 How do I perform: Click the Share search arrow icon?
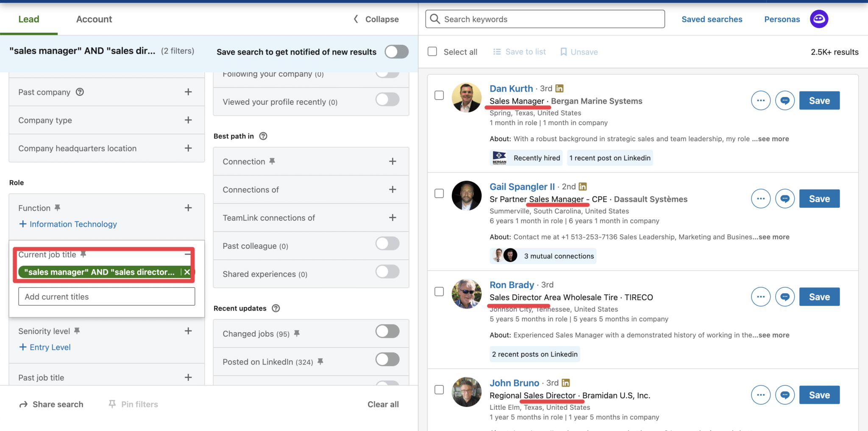click(x=22, y=404)
